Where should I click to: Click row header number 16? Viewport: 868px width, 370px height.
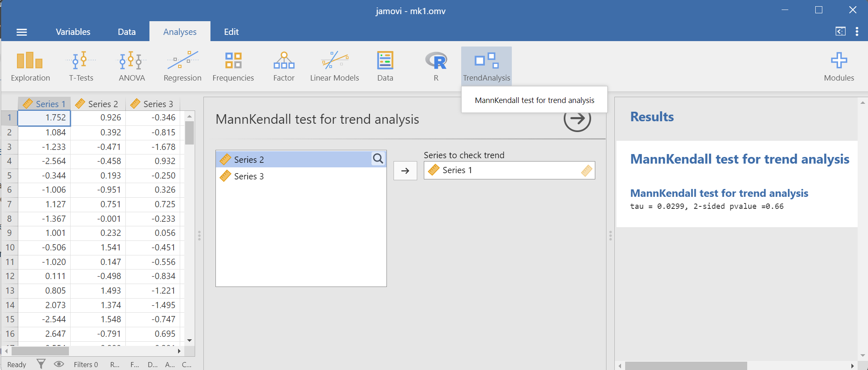coord(10,334)
